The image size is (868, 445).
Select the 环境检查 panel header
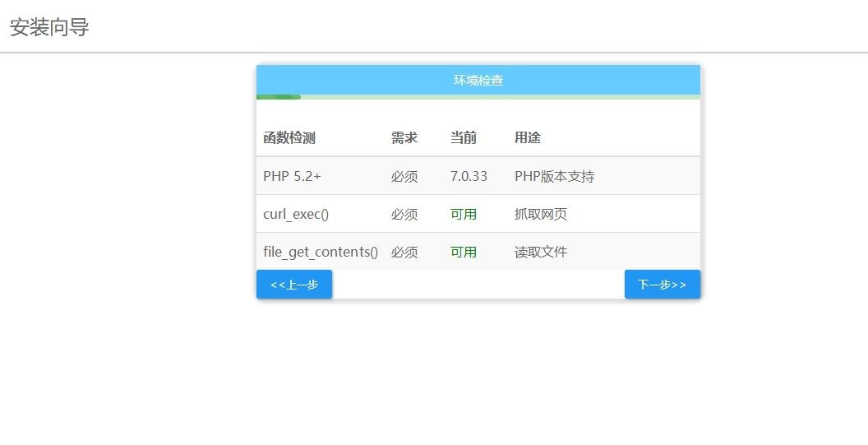point(478,80)
